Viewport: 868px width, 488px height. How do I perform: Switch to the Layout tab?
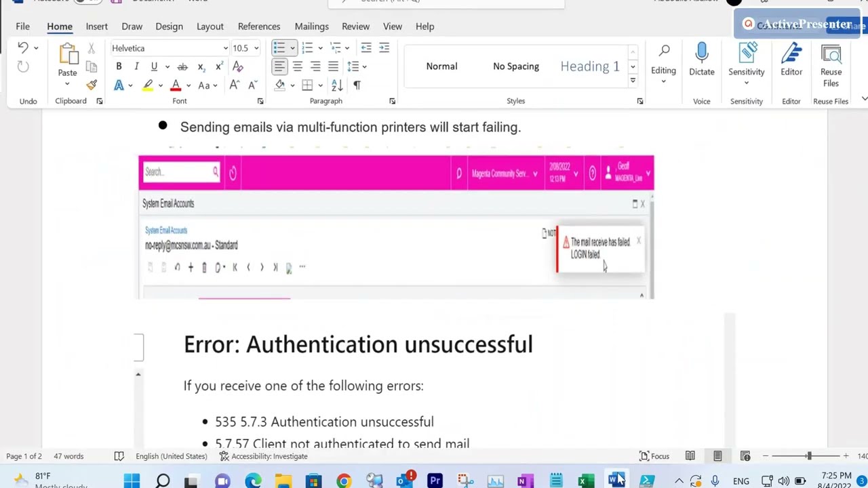pos(210,26)
